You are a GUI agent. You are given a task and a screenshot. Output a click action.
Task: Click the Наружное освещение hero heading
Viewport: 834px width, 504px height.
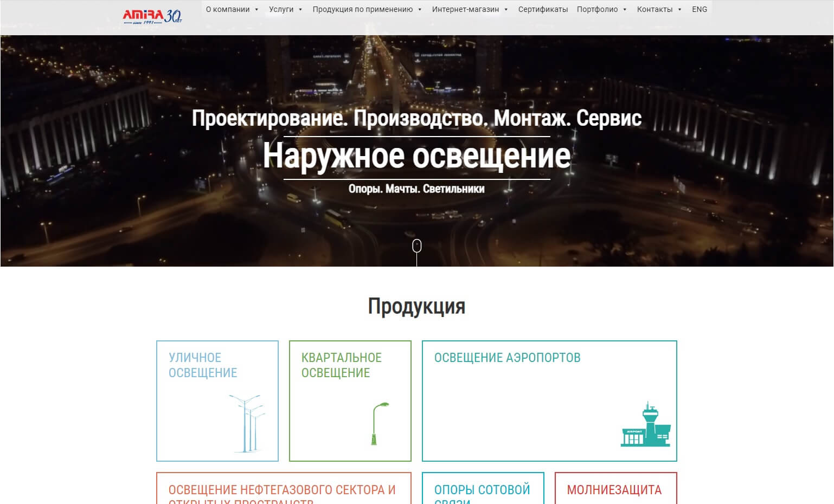417,157
